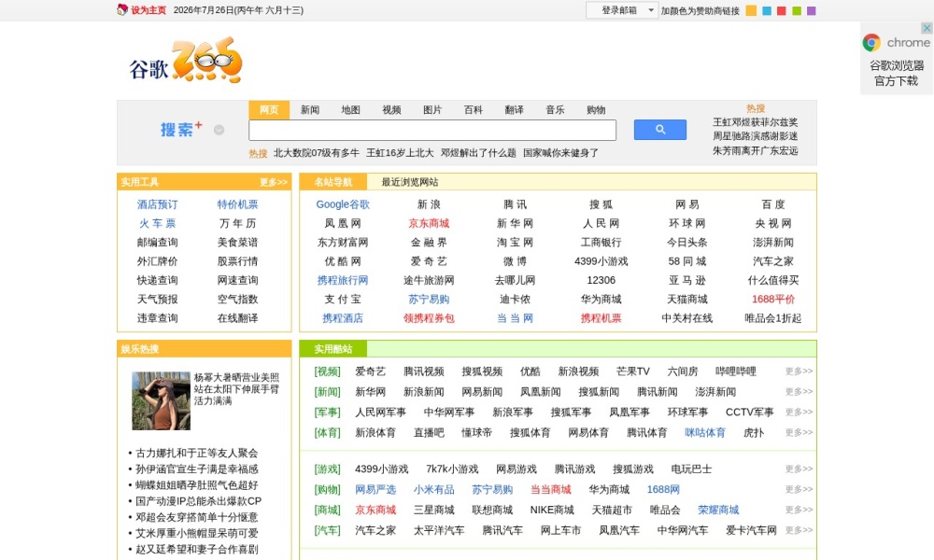Open the 百度 site link

point(773,204)
